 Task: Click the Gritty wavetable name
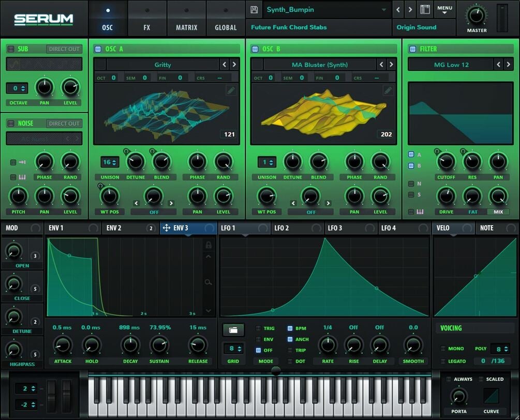(162, 65)
